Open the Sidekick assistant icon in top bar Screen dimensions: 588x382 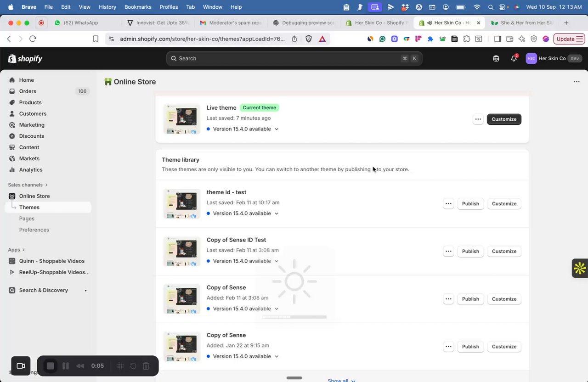(x=496, y=58)
